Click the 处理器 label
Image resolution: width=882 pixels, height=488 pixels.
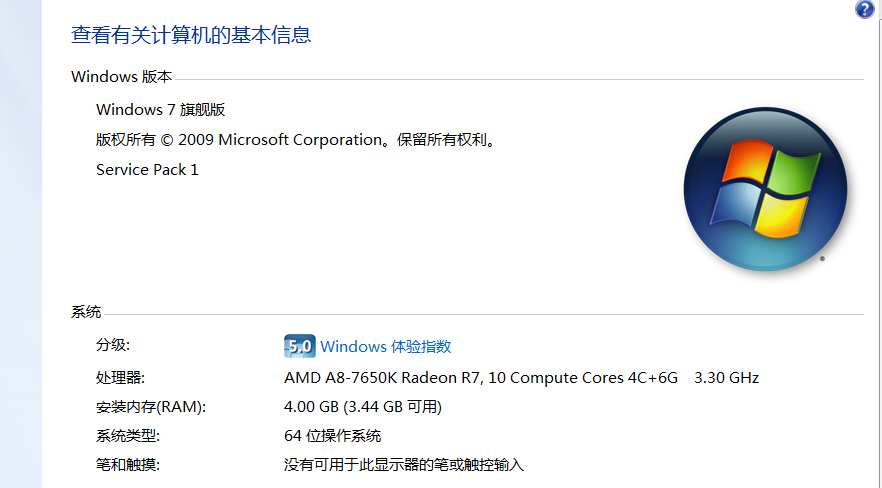[120, 377]
